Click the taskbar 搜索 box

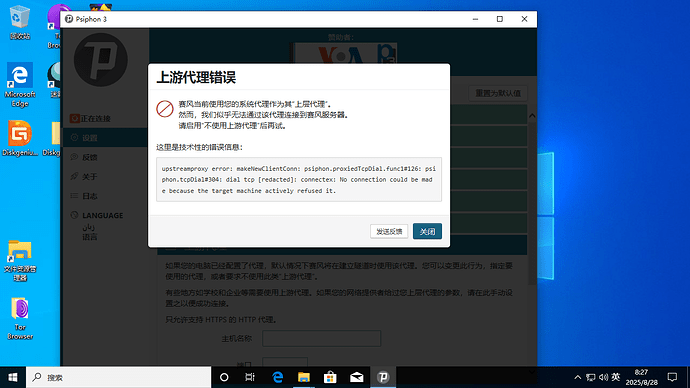[x=119, y=377]
